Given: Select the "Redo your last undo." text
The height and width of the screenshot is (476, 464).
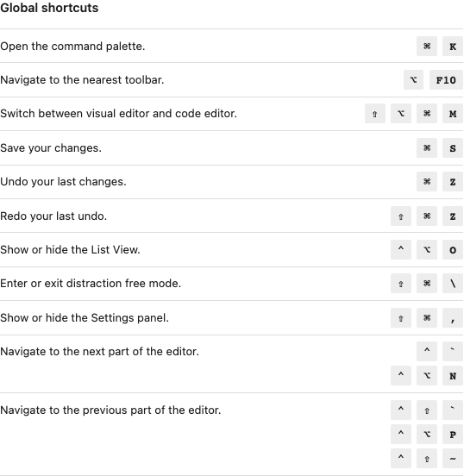Looking at the screenshot, I should pos(53,216).
